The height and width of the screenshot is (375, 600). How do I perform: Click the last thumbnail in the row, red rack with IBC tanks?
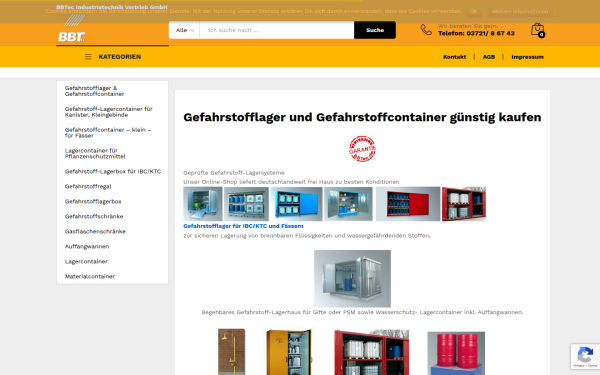click(464, 204)
